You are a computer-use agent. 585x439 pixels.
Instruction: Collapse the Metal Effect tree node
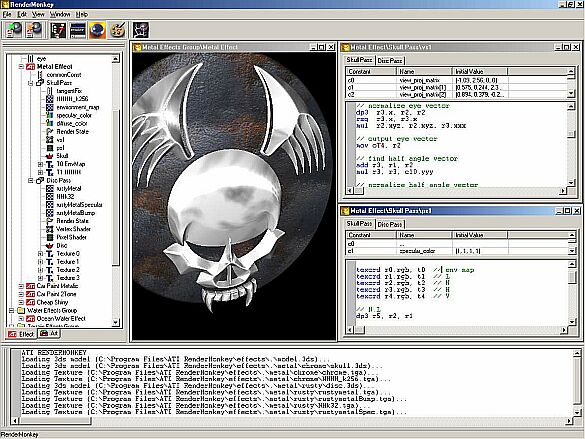[x=21, y=66]
